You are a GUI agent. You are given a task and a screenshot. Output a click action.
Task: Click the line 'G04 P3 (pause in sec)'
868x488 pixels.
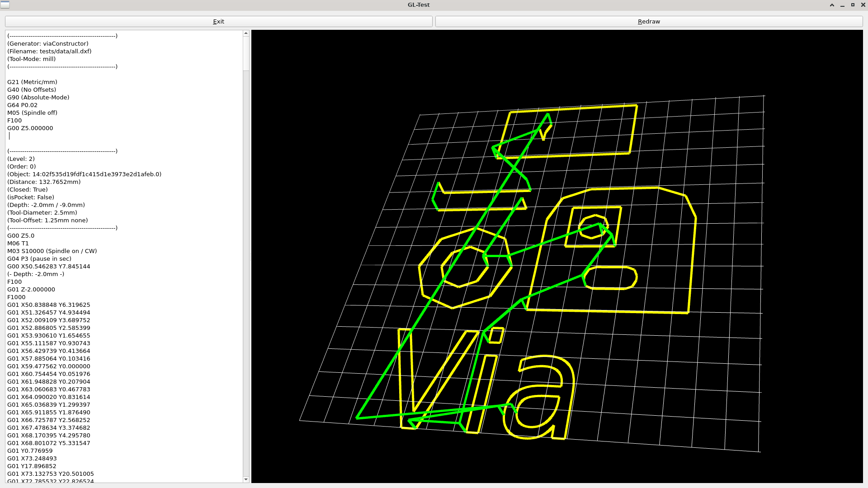pos(39,259)
